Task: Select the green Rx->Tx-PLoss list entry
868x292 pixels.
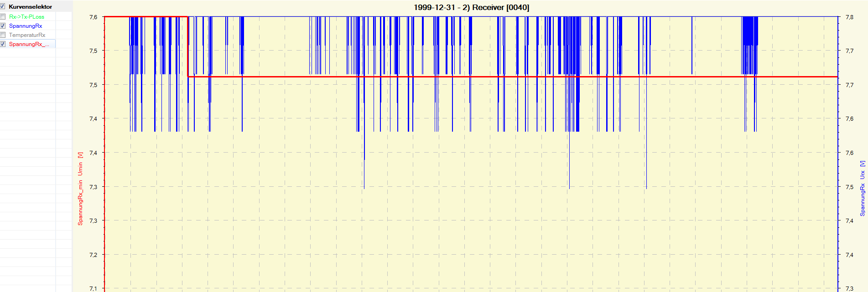Action: click(26, 17)
